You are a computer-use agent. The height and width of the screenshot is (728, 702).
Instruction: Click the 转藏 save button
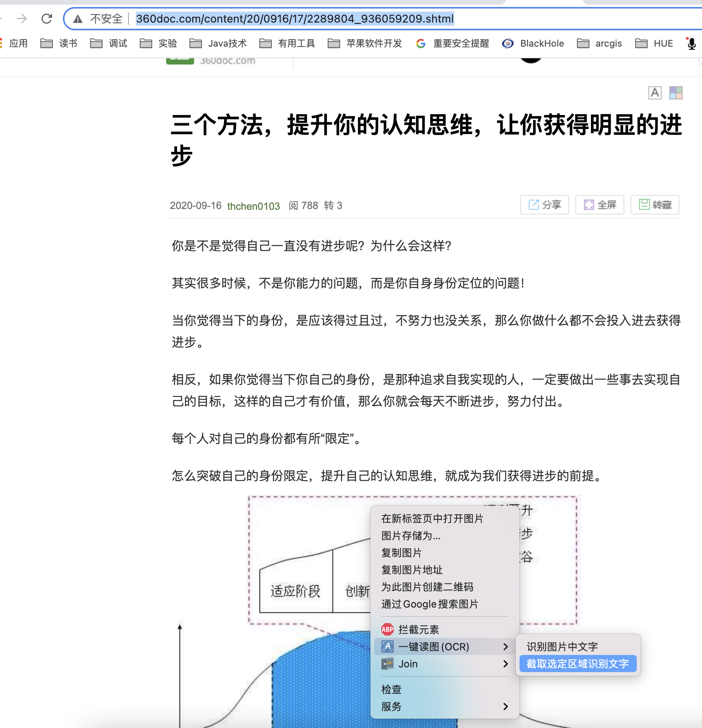[655, 205]
